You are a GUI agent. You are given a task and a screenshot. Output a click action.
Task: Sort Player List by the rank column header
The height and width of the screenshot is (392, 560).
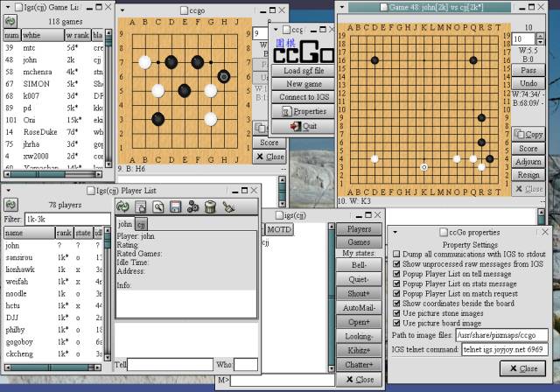tap(64, 233)
